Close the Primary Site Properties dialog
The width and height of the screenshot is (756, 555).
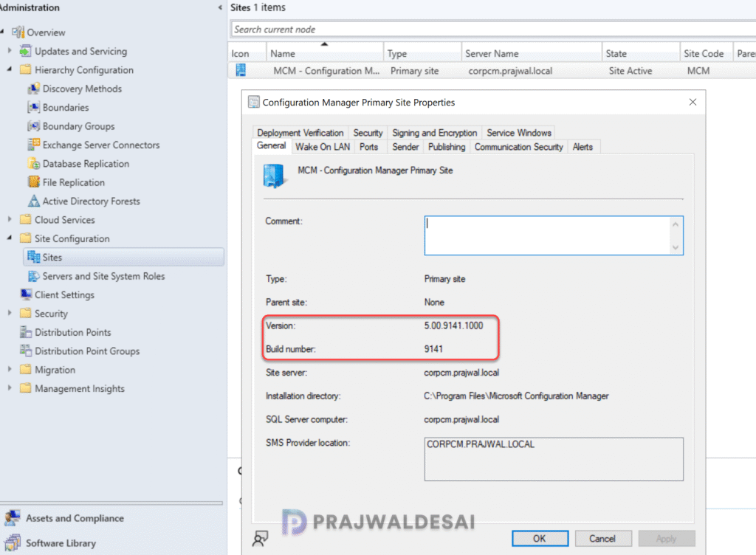pos(693,102)
